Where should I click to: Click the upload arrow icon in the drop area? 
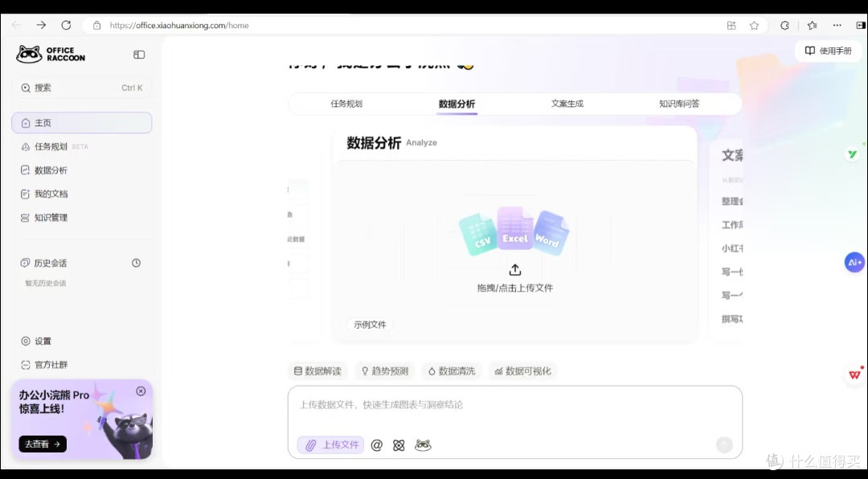515,270
